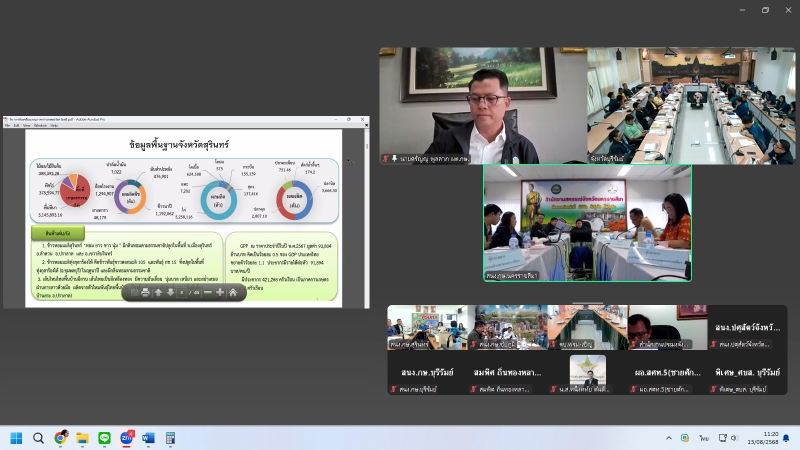Click muted mic icon on speaker tile

pyautogui.click(x=386, y=159)
